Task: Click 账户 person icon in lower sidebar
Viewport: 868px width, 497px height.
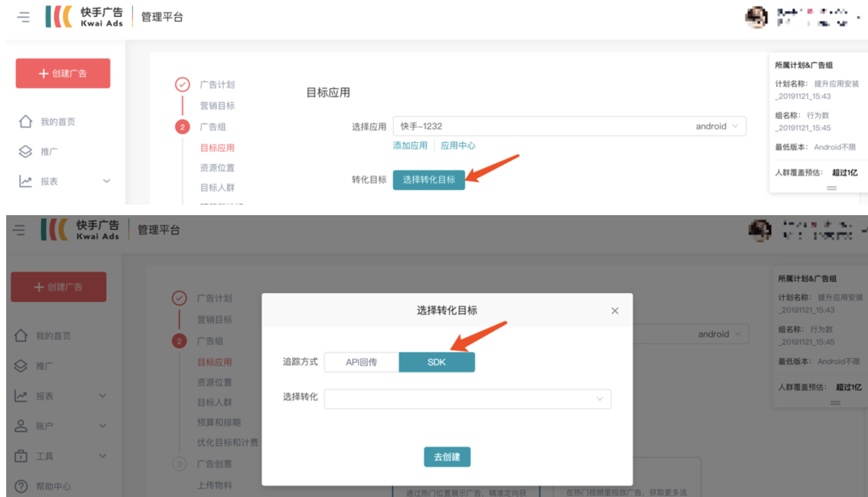Action: pos(21,426)
